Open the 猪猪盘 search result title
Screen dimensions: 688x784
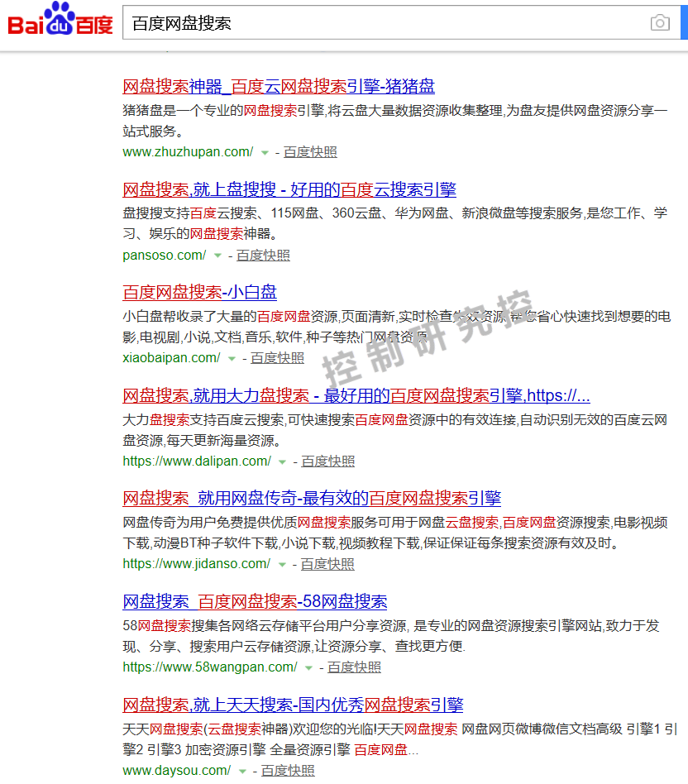pyautogui.click(x=279, y=87)
